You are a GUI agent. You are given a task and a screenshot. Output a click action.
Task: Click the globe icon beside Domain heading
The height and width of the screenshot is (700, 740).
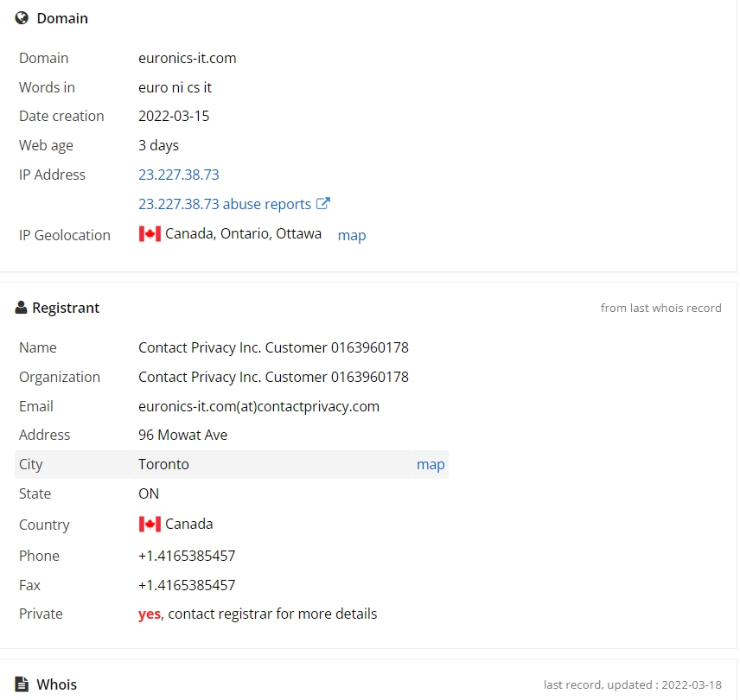[x=22, y=18]
